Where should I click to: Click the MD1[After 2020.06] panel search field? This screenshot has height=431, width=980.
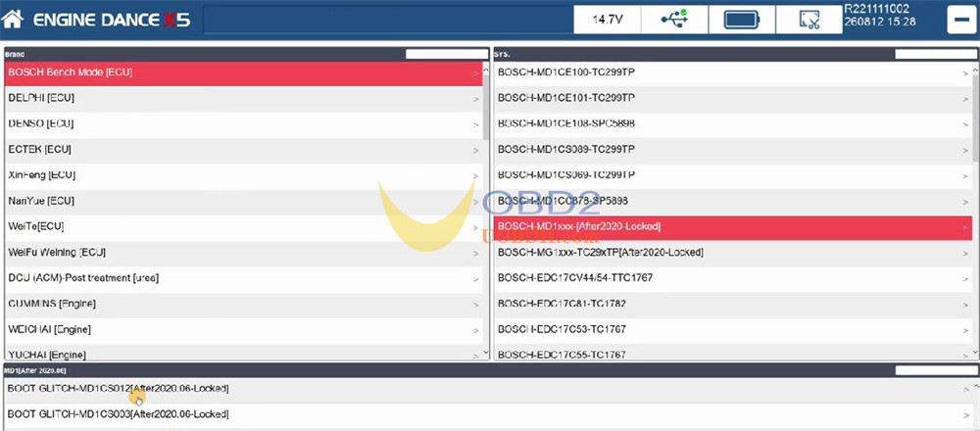[935, 370]
